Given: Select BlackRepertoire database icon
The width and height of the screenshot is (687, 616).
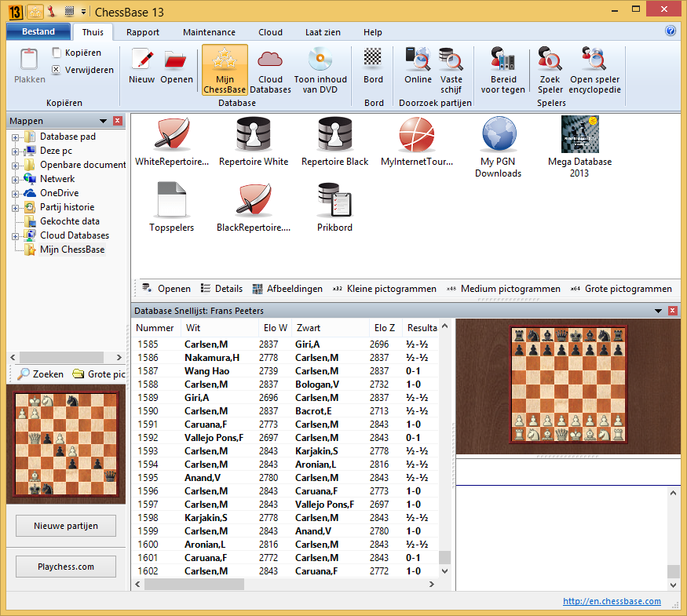Looking at the screenshot, I should [x=254, y=199].
